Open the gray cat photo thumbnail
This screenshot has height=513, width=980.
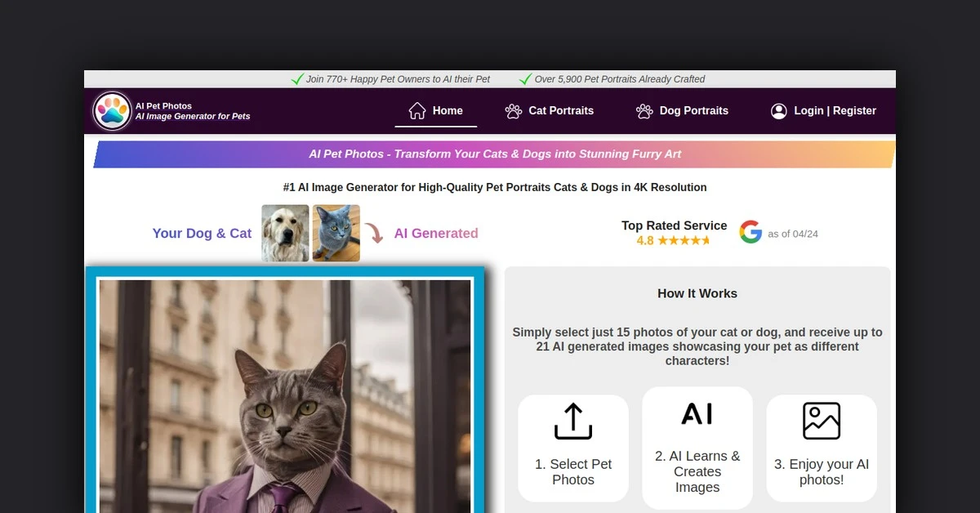coord(336,232)
